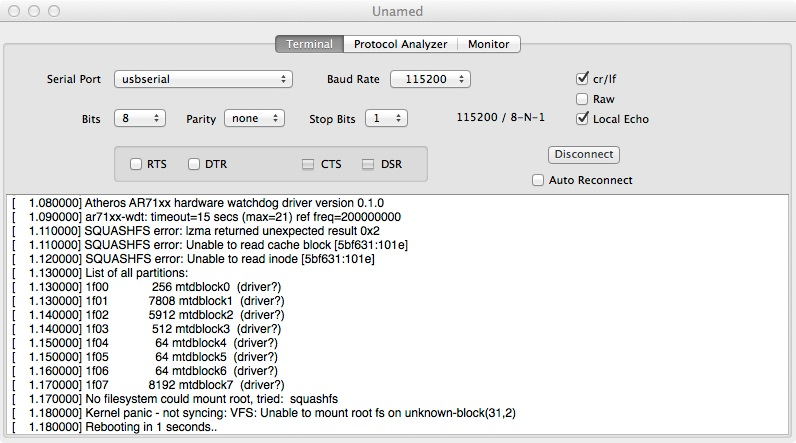Disable the cr/lf checkbox
The height and width of the screenshot is (443, 796).
coord(582,79)
